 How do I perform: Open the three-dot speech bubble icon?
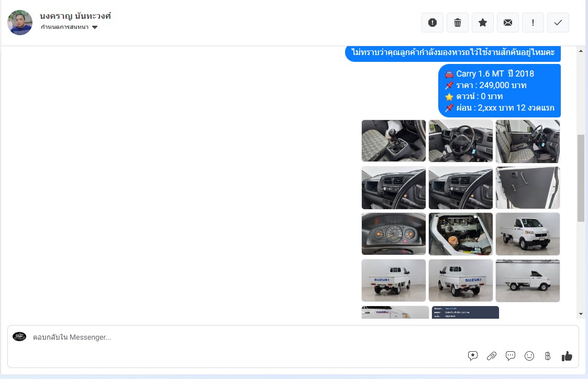coord(511,356)
